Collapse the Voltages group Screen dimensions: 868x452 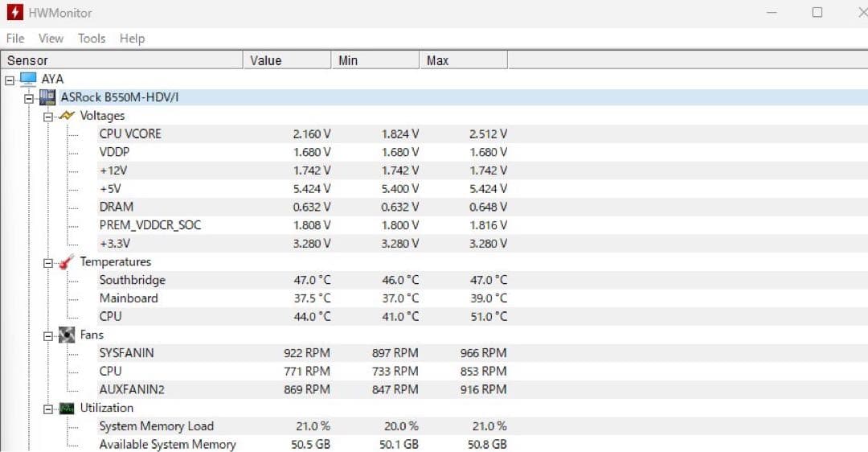point(48,117)
